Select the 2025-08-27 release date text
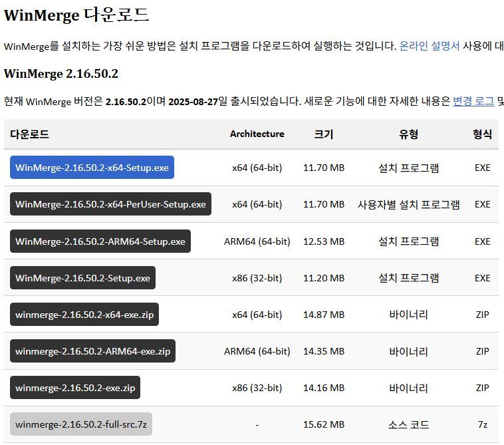This screenshot has width=504, height=445. [193, 102]
